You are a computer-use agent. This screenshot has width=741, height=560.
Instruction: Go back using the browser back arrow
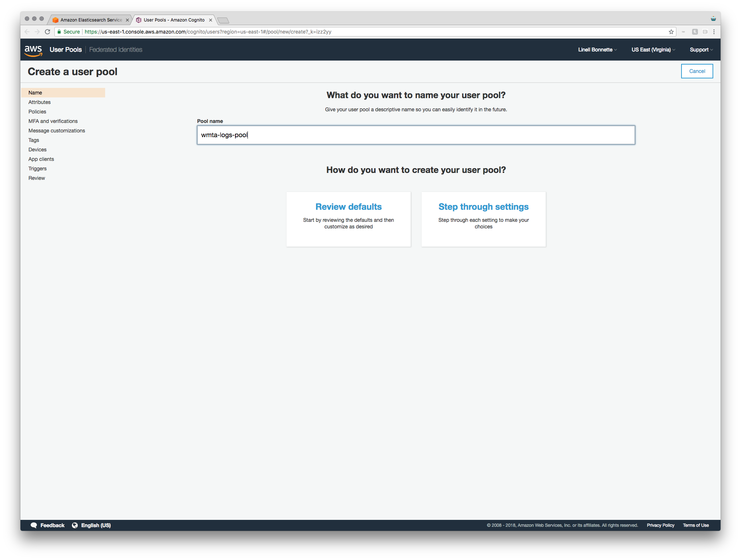pyautogui.click(x=27, y=32)
